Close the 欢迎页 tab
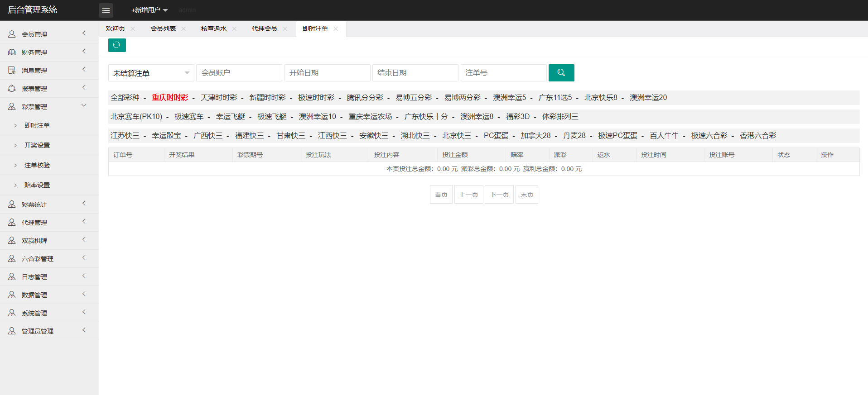This screenshot has width=868, height=395. [x=133, y=29]
